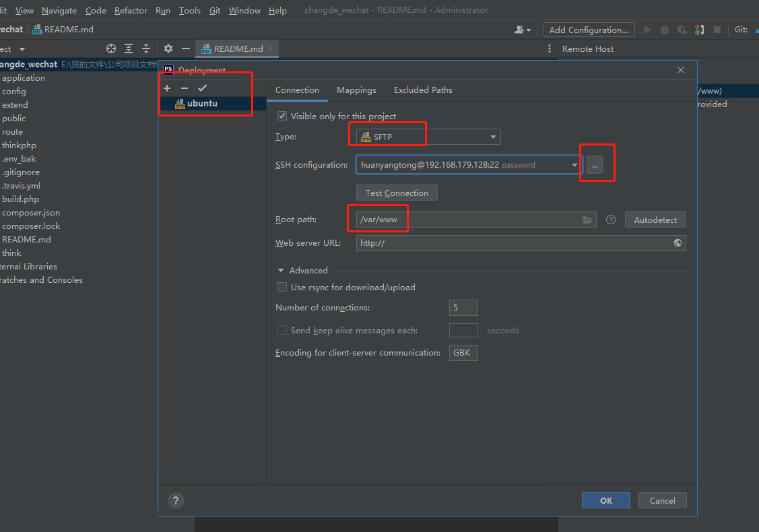The height and width of the screenshot is (532, 759).
Task: Open the Code menu
Action: (x=96, y=10)
